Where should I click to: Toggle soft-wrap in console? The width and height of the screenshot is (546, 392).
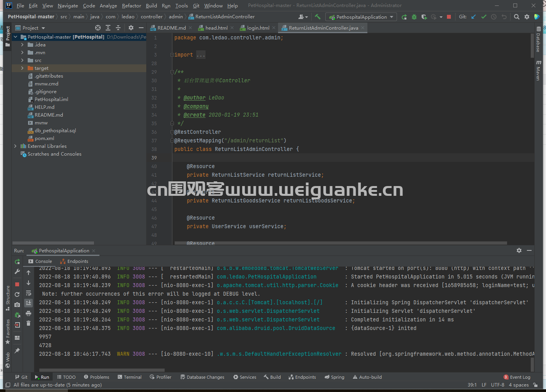[x=28, y=293]
